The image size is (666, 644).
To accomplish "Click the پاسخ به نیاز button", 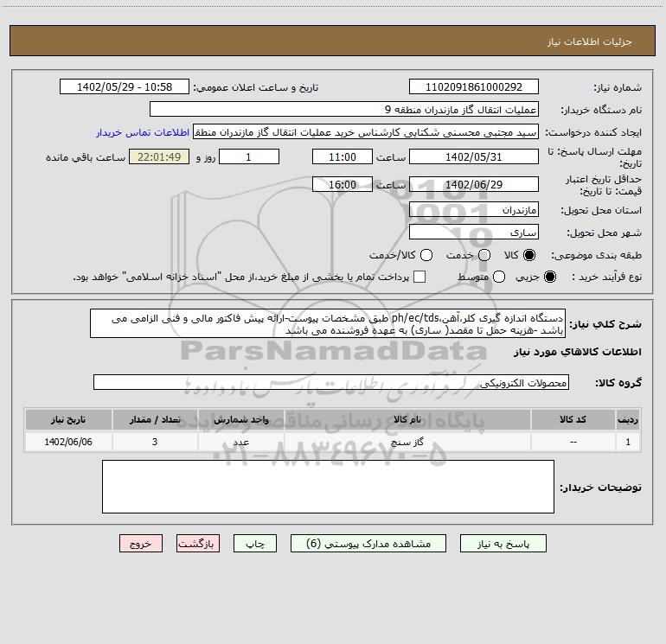I will click(503, 544).
